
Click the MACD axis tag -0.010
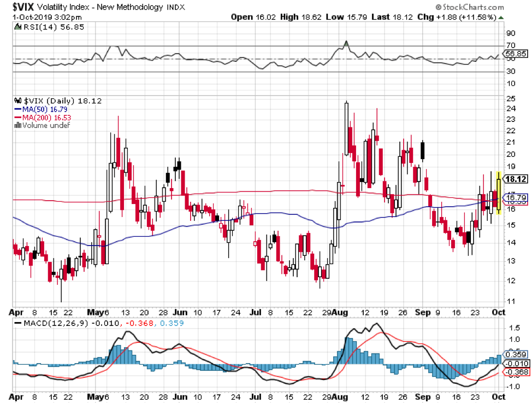[x=516, y=364]
